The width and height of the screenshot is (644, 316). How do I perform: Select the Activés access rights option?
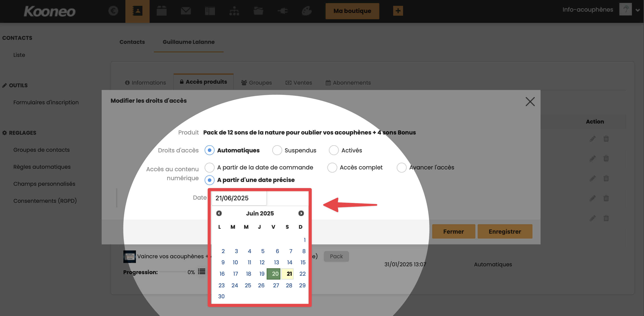334,150
